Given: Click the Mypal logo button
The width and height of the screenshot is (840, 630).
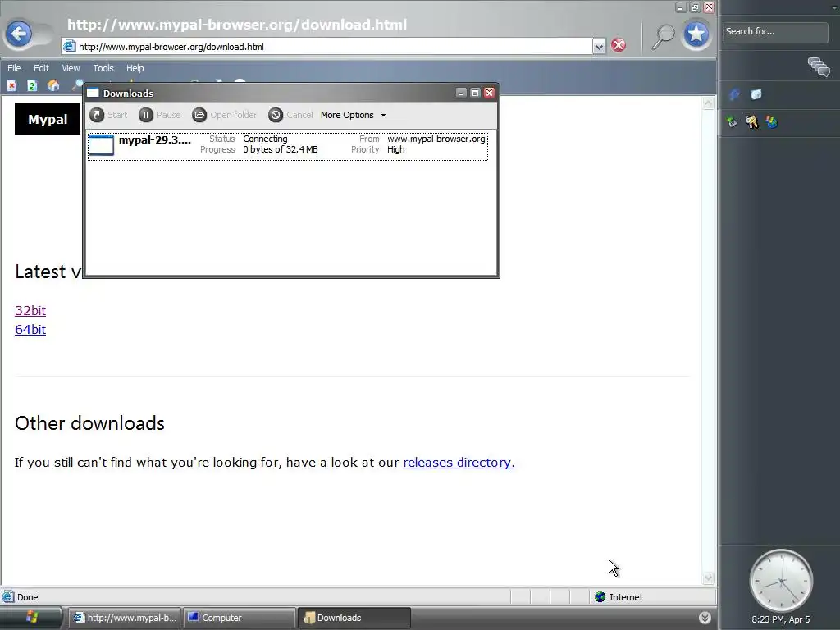Looking at the screenshot, I should click(48, 119).
